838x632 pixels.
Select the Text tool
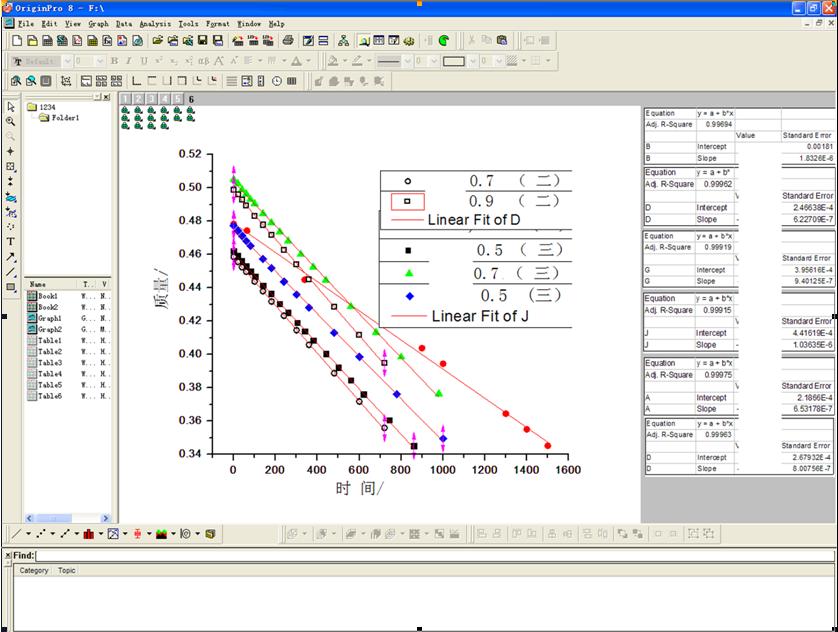pos(11,241)
